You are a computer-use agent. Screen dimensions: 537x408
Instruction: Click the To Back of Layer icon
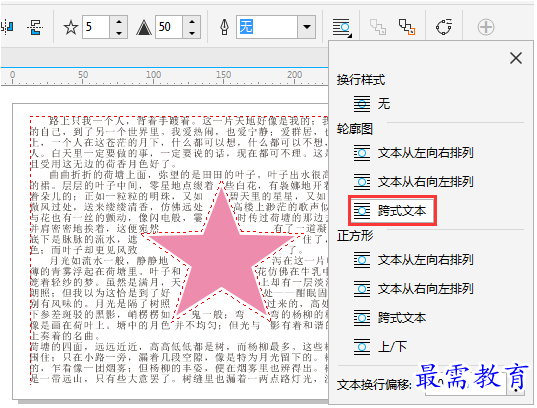pos(407,27)
